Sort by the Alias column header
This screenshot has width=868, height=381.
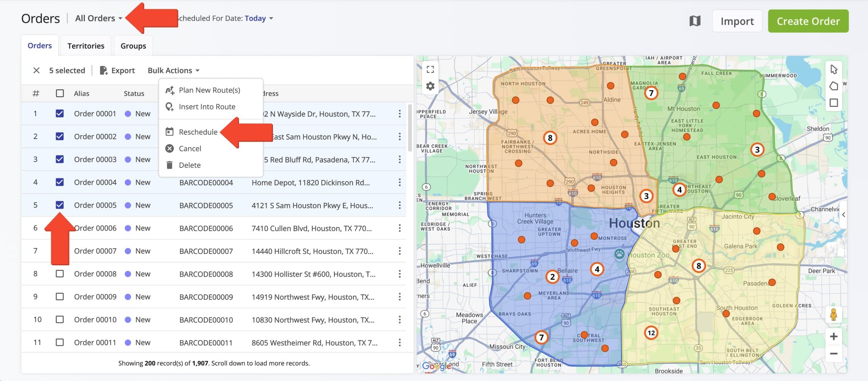[x=81, y=93]
